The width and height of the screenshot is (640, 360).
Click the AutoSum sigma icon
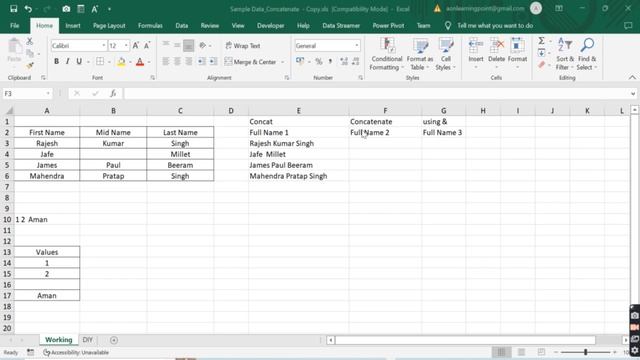pos(541,41)
